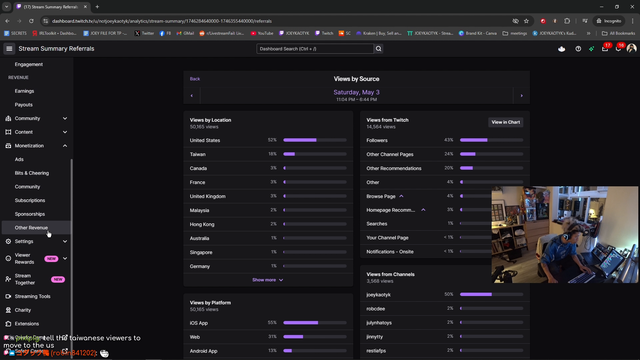640x360 pixels.
Task: Open the hamburger menu beside Stream Summary Referrals
Action: (x=9, y=49)
